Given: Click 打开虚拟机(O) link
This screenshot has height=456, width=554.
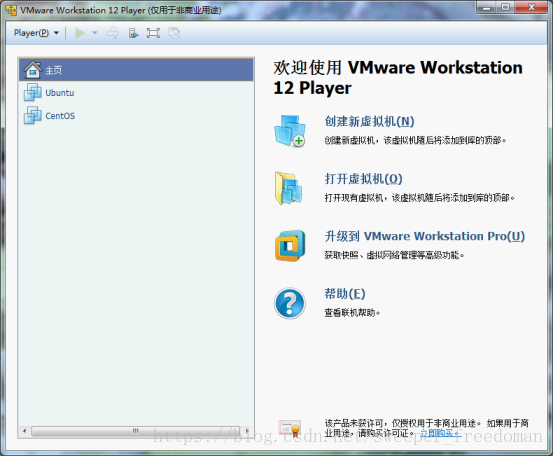Looking at the screenshot, I should [363, 179].
